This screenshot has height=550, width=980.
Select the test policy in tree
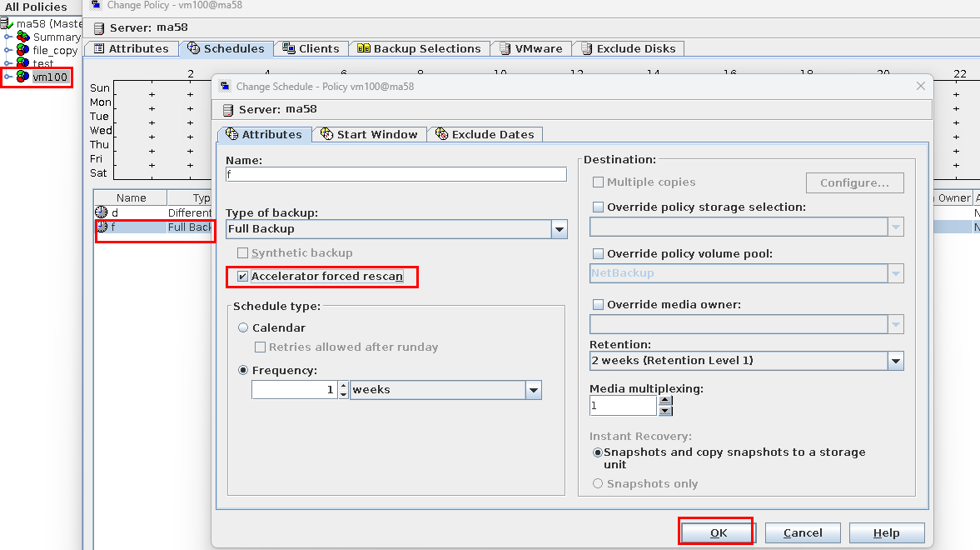(x=43, y=63)
